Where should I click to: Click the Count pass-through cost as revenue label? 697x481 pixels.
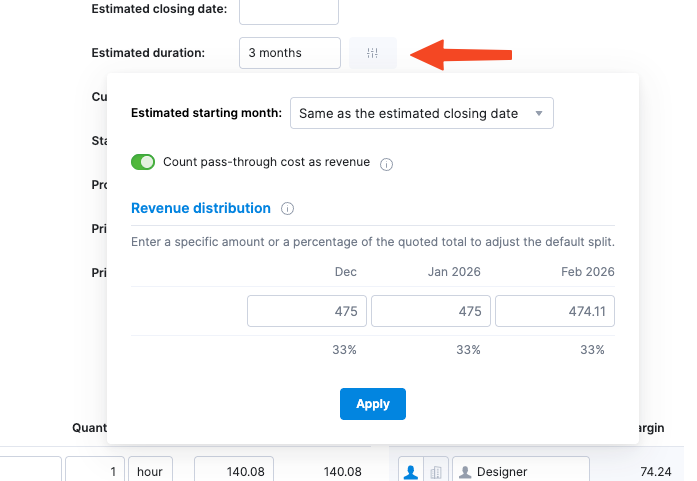(x=266, y=162)
